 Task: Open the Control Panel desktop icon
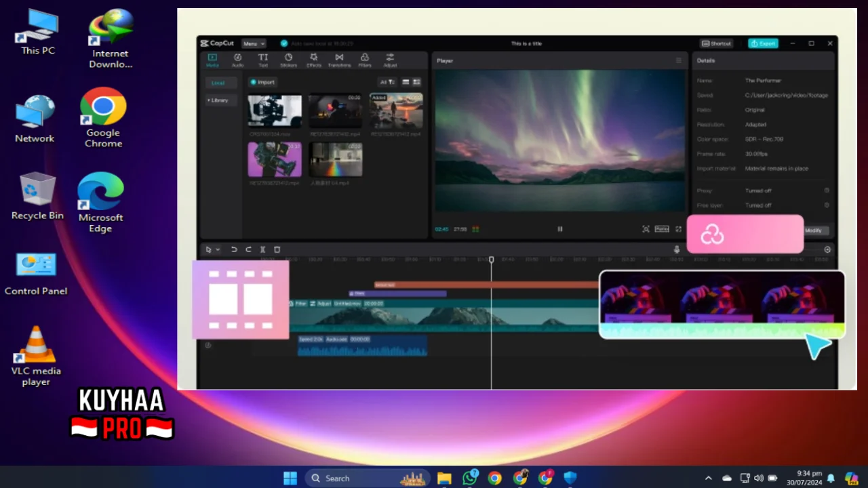click(x=36, y=274)
